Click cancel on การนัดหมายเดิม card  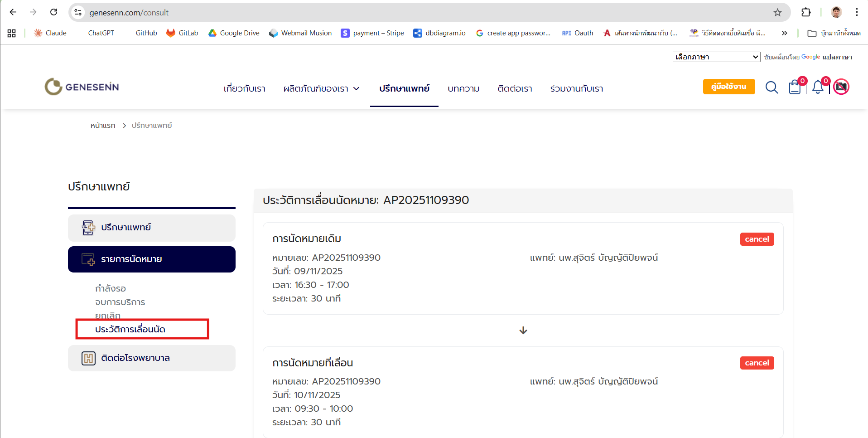757,239
